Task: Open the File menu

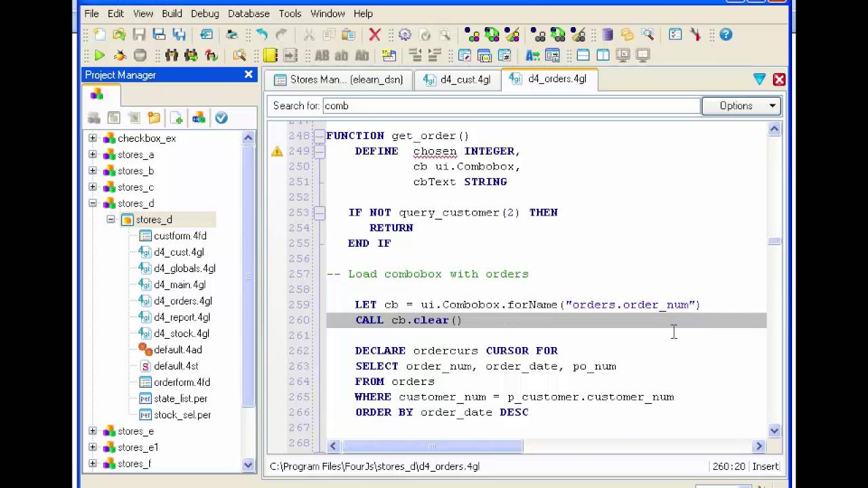Action: (x=92, y=14)
